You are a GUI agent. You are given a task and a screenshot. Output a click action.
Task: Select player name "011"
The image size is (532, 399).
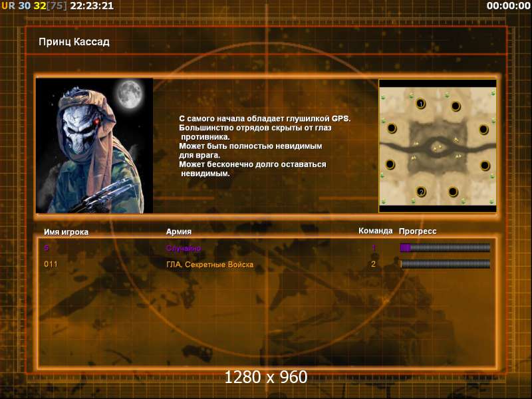click(x=51, y=264)
